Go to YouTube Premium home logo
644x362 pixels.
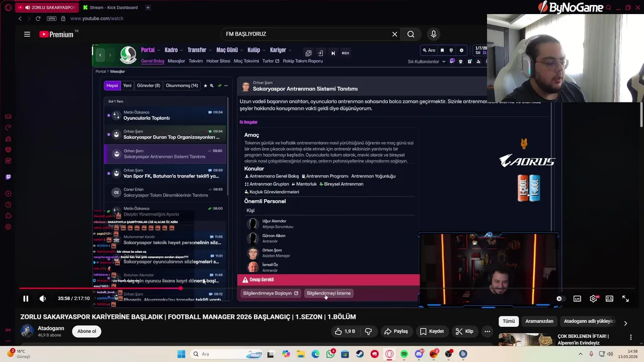click(56, 34)
